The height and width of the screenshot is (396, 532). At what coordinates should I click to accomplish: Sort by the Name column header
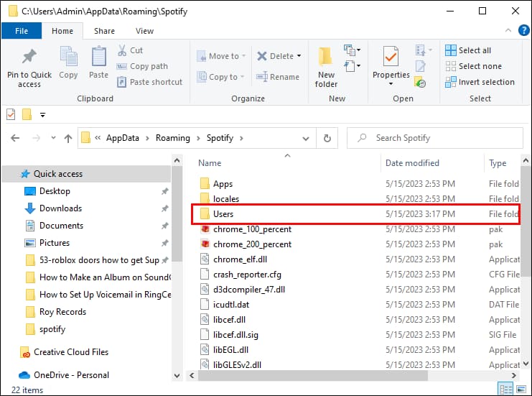(x=210, y=163)
